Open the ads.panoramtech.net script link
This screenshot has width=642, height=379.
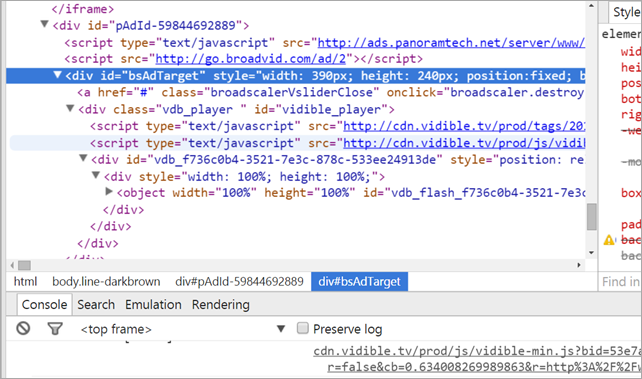[451, 43]
